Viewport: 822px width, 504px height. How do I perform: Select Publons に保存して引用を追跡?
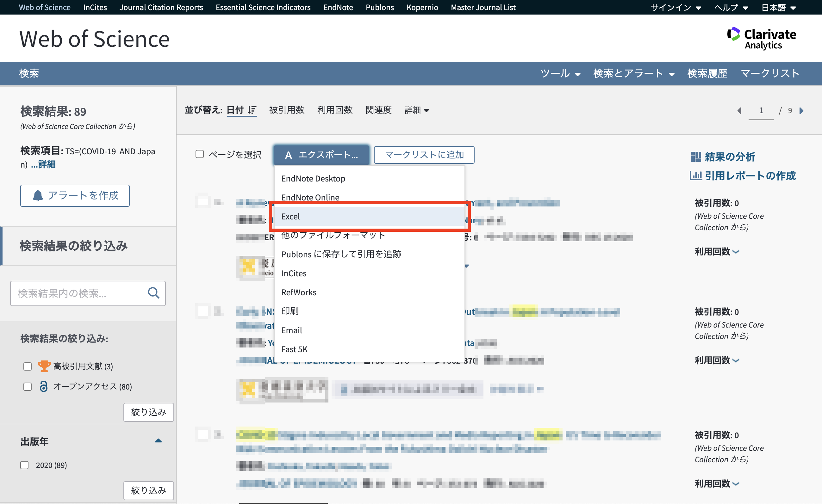(x=369, y=254)
